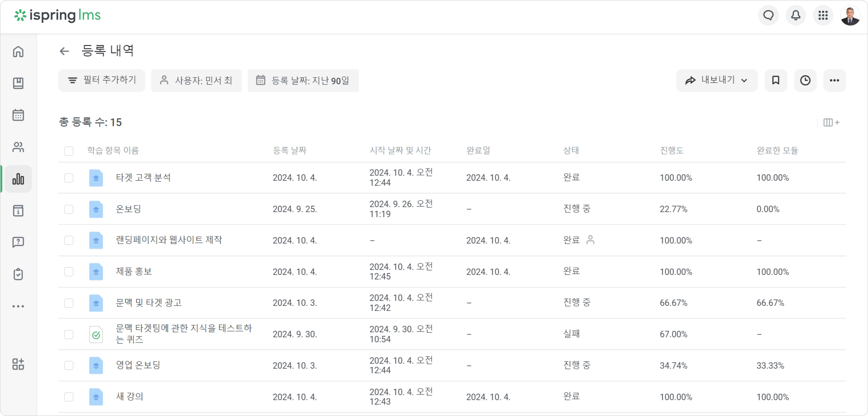Image resolution: width=868 pixels, height=416 pixels.
Task: Open the 문맥 및 타겟 광고 link
Action: pos(149,302)
